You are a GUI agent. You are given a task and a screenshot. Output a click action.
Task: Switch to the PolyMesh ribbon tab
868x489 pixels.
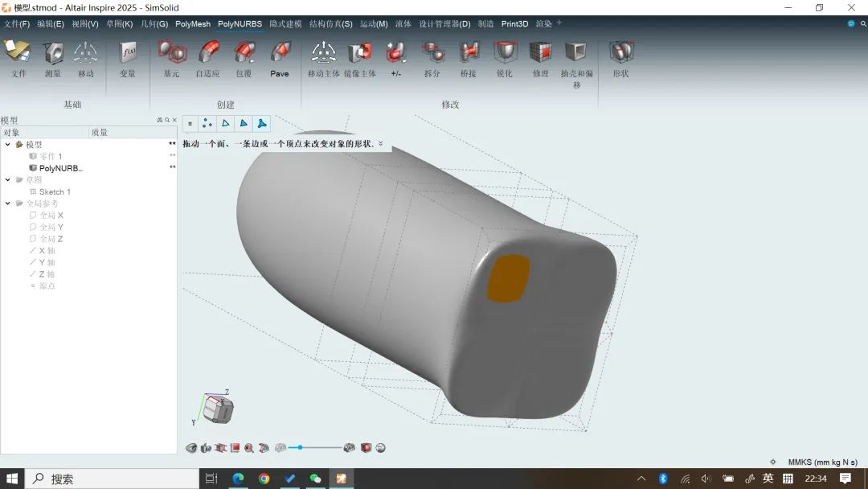click(x=193, y=24)
